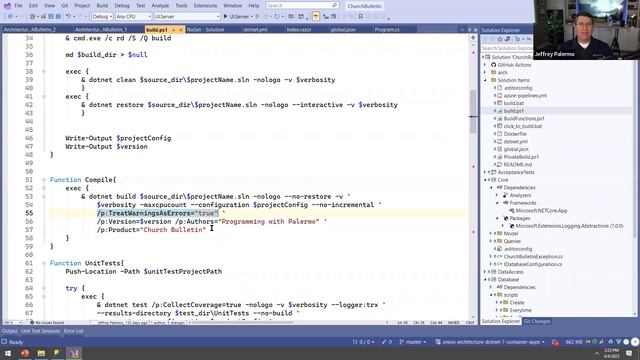The height and width of the screenshot is (360, 640).
Task: Close the build.ps1 tab
Action: click(181, 30)
